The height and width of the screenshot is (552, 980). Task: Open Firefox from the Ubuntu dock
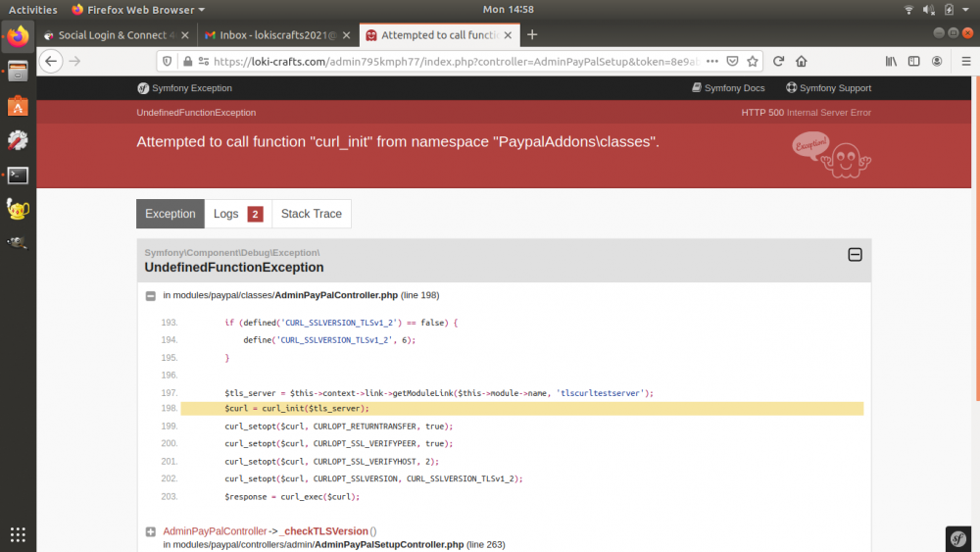click(x=18, y=37)
